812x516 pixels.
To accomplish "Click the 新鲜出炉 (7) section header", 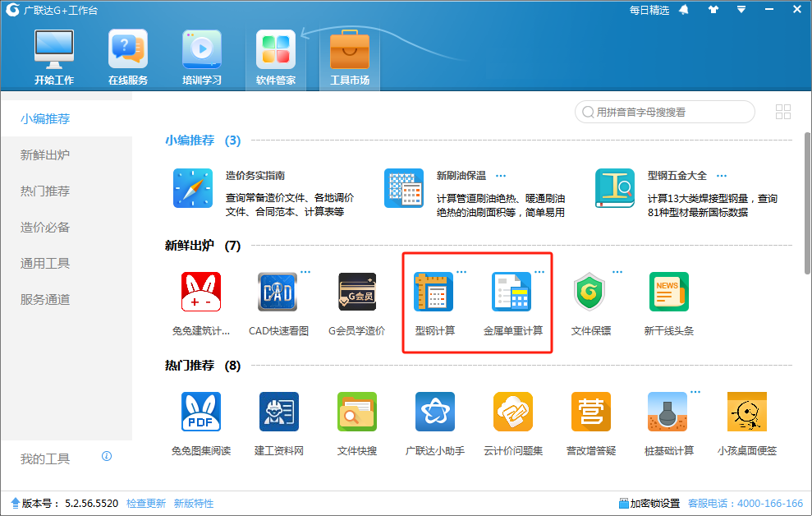I will [203, 246].
